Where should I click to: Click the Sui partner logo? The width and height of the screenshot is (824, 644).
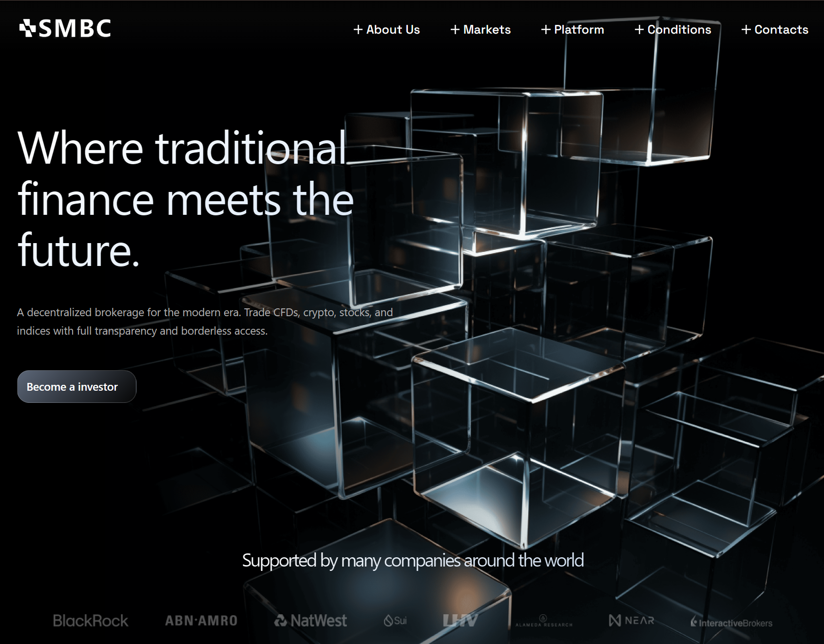pyautogui.click(x=395, y=621)
